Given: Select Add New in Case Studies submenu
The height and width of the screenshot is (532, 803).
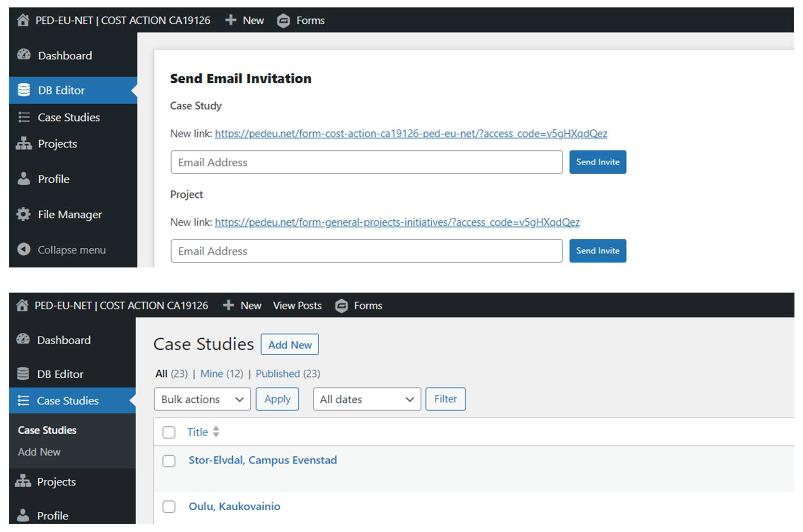Looking at the screenshot, I should (x=39, y=452).
